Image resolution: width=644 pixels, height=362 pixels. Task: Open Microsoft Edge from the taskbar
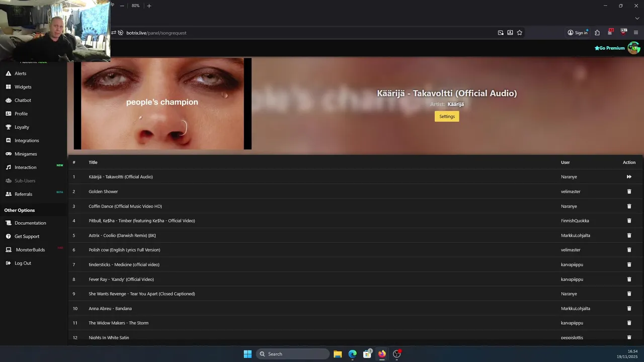pos(353,354)
